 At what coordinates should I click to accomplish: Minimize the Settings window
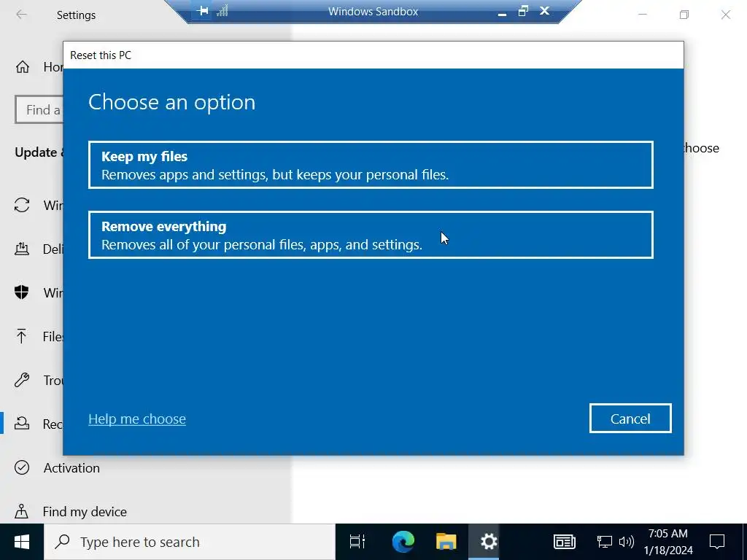pos(642,15)
